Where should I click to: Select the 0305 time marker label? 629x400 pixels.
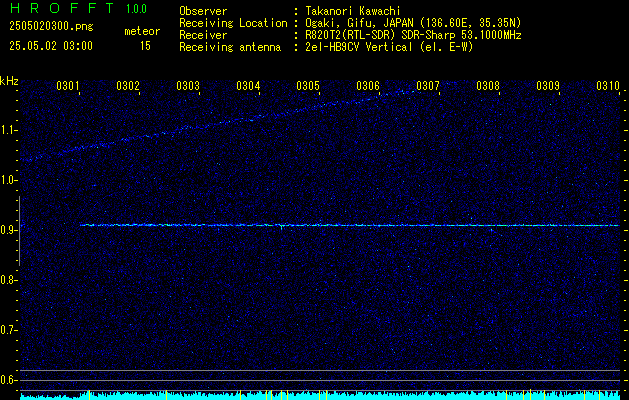pos(308,85)
